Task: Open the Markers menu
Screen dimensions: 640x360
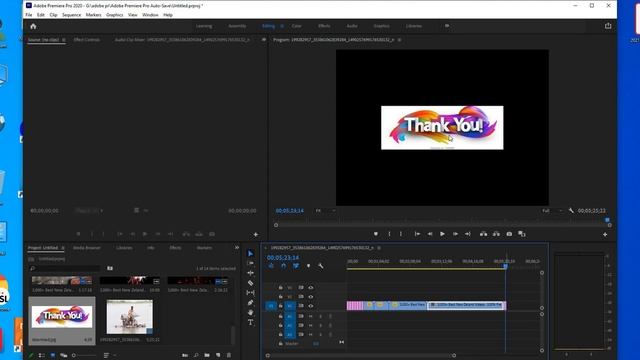Action: click(93, 15)
